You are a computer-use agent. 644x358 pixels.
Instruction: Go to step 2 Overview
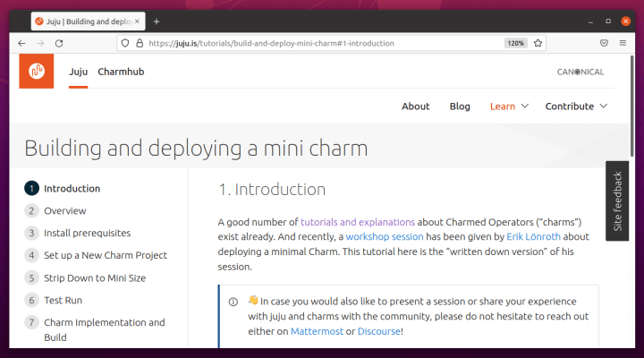pos(55,211)
